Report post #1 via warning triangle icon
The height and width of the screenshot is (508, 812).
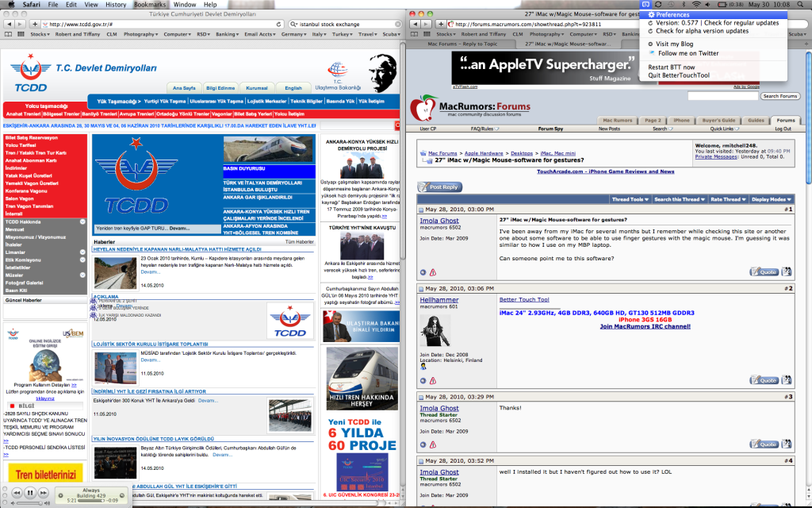pos(433,272)
